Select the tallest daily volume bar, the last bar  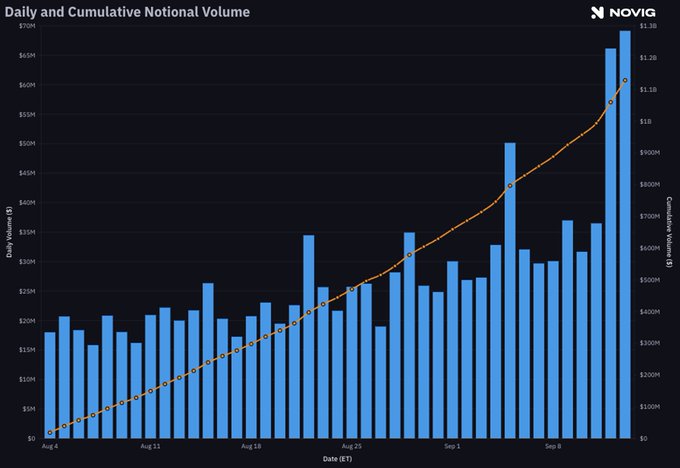point(625,234)
